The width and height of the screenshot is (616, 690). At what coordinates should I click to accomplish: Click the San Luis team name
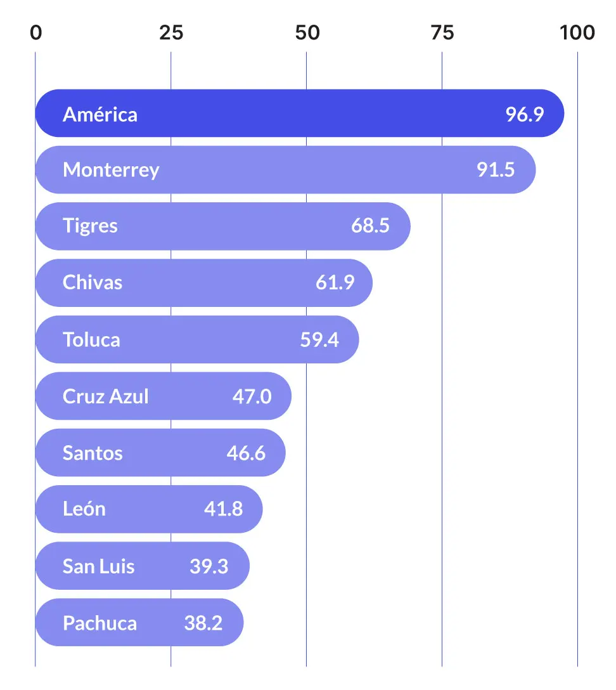[x=99, y=566]
